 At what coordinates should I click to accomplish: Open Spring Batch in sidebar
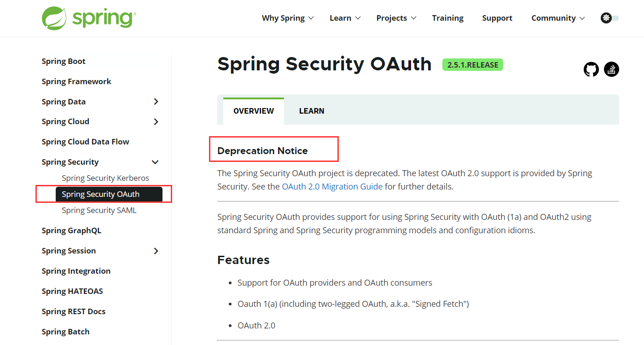pos(65,332)
